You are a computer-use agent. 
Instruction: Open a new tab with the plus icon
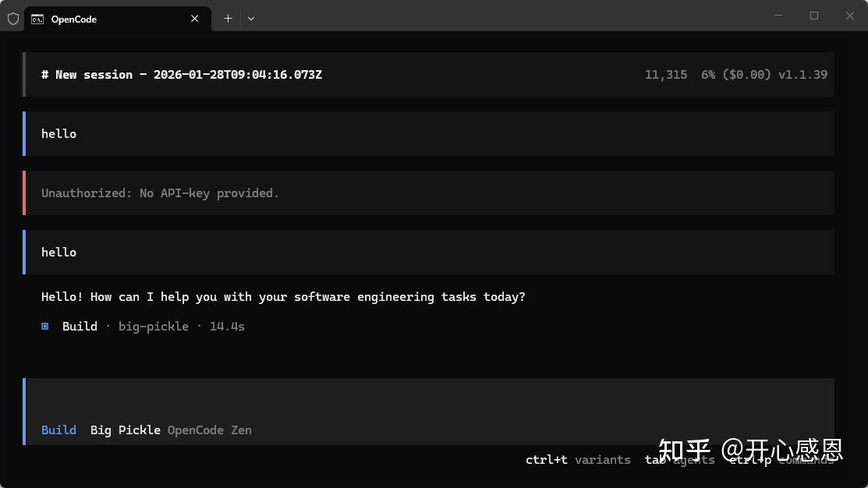pyautogui.click(x=228, y=18)
